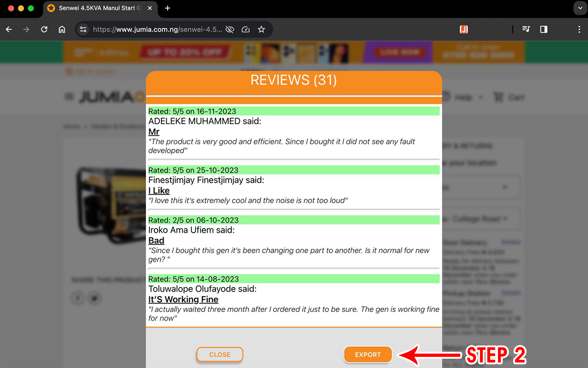The width and height of the screenshot is (588, 368).
Task: Open the media controls icon in the toolbar
Action: 526,29
